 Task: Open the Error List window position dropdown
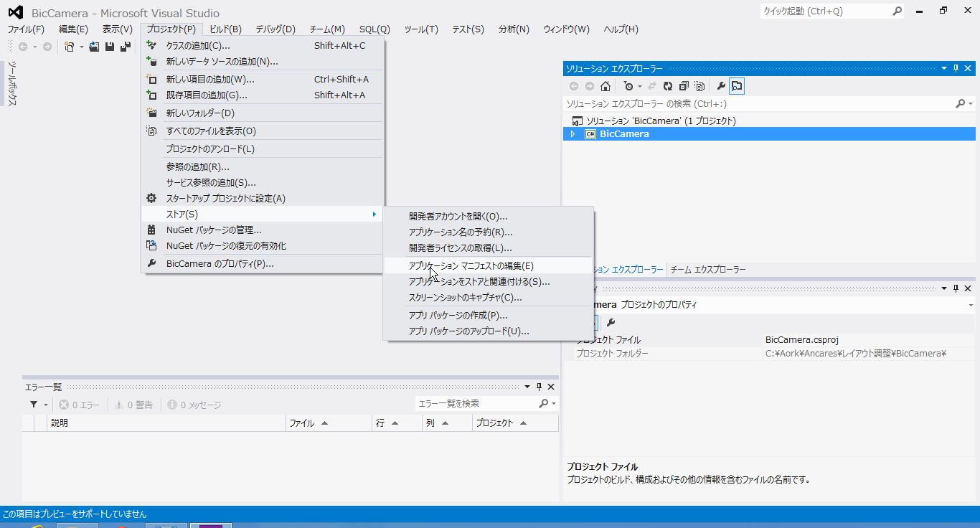pyautogui.click(x=528, y=387)
